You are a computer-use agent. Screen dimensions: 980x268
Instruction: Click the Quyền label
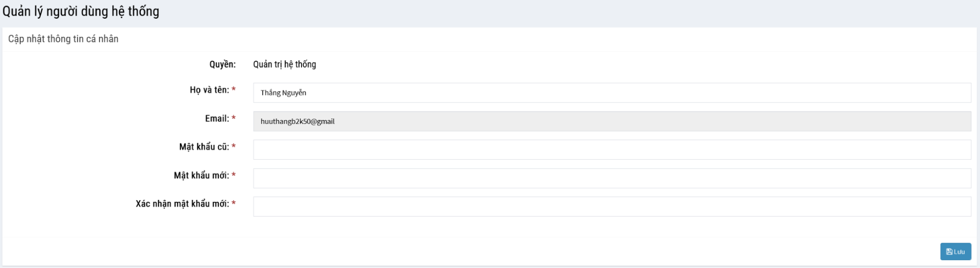point(222,64)
